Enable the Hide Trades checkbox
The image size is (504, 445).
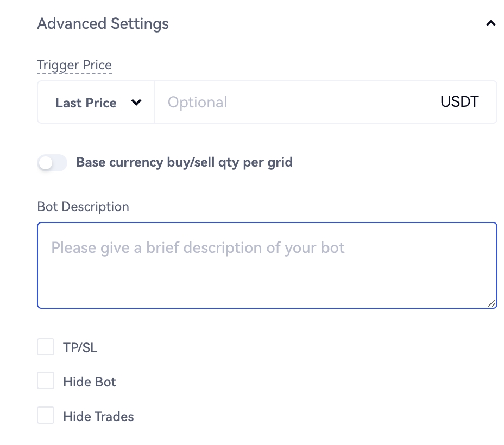pyautogui.click(x=46, y=416)
